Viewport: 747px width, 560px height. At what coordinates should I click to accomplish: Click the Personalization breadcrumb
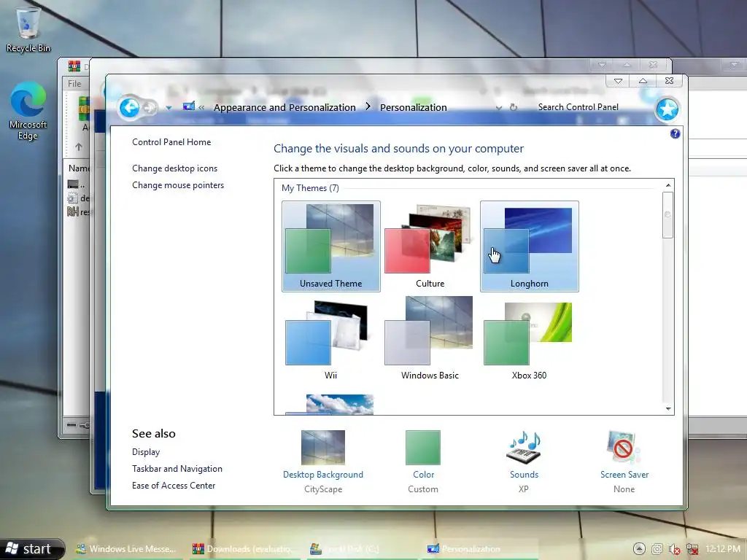[x=413, y=108]
